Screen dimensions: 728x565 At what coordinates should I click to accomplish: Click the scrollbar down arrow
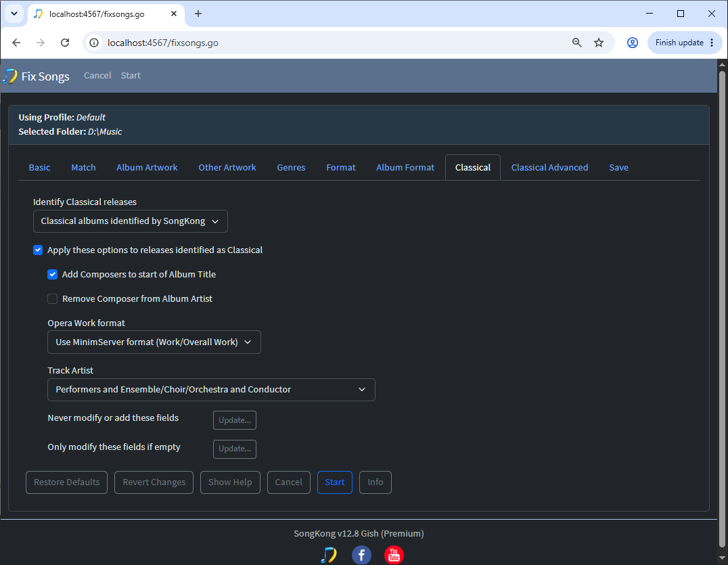tap(722, 558)
